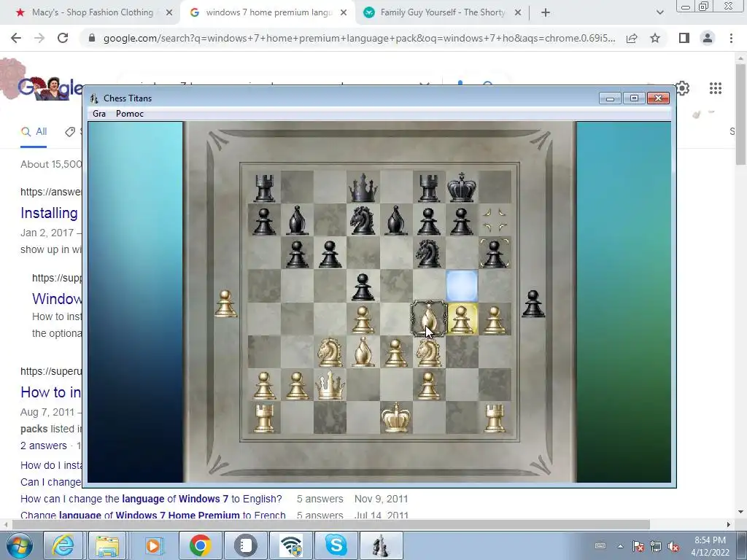Select the black knight next to black queen's pawn row
Viewport: 747px width, 560px height.
(x=363, y=220)
